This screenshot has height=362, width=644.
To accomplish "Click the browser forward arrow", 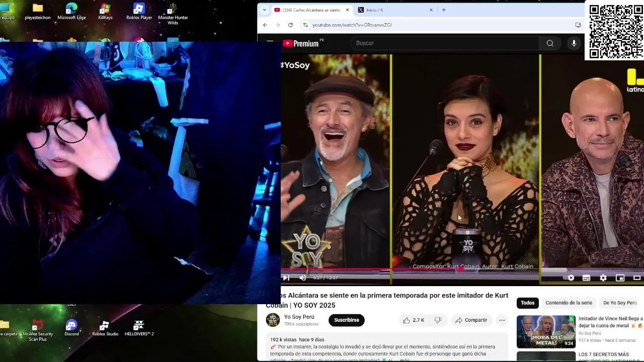I will [x=278, y=25].
